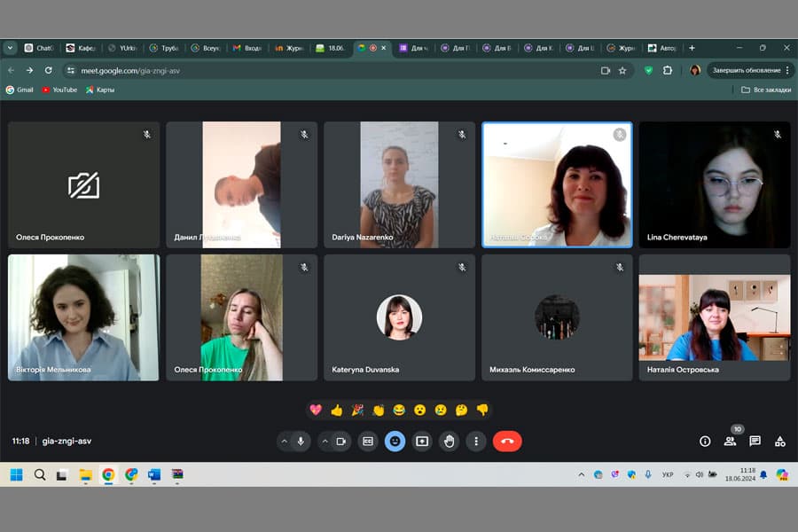Open the Chrome profile avatar

click(694, 70)
